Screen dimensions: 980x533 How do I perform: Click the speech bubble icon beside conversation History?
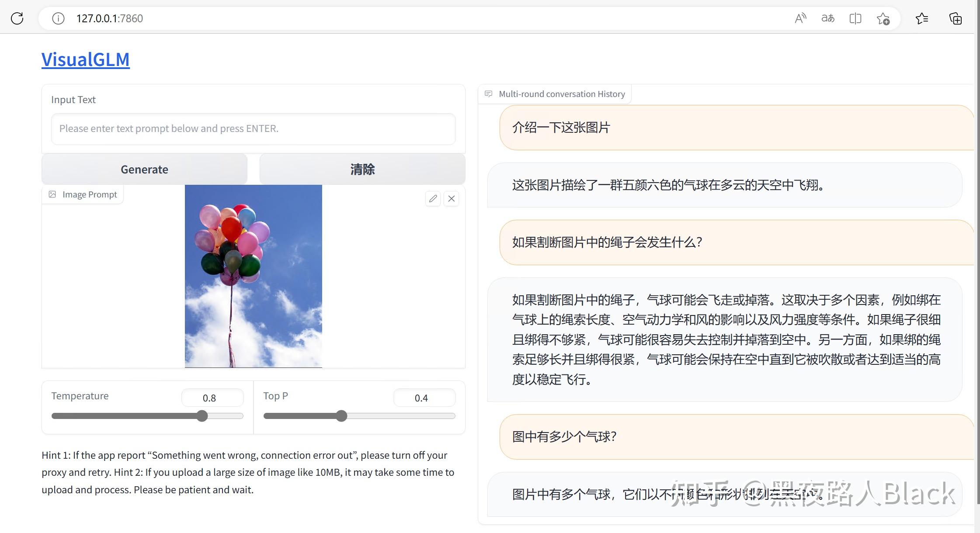pyautogui.click(x=489, y=93)
